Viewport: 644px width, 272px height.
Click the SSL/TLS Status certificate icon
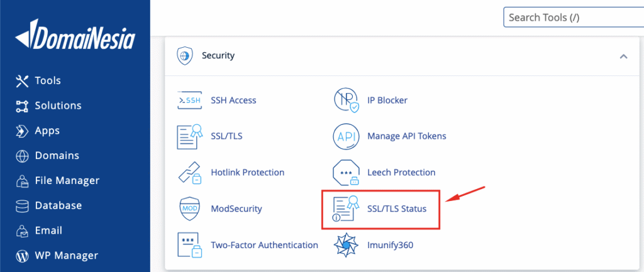(x=346, y=209)
